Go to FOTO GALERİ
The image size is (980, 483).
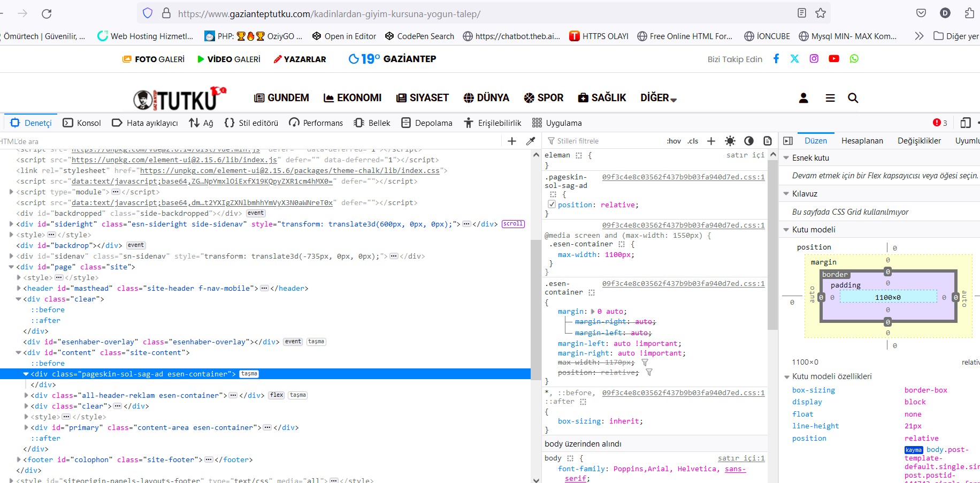pos(154,59)
